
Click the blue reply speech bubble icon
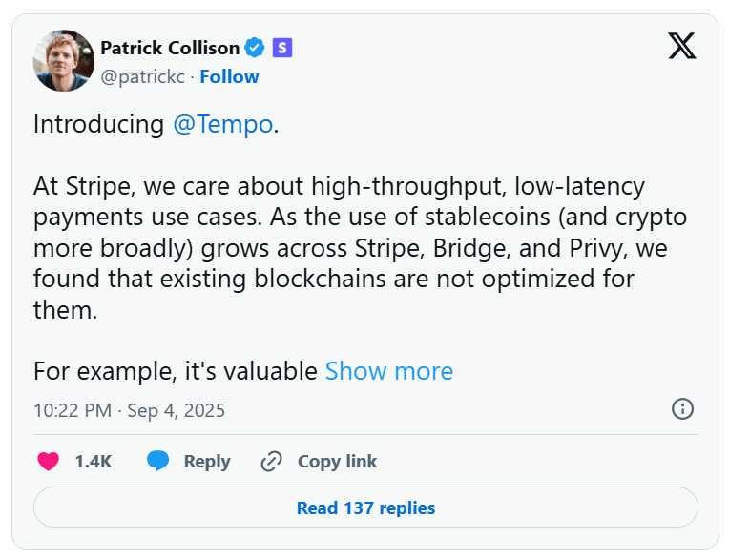pos(158,462)
